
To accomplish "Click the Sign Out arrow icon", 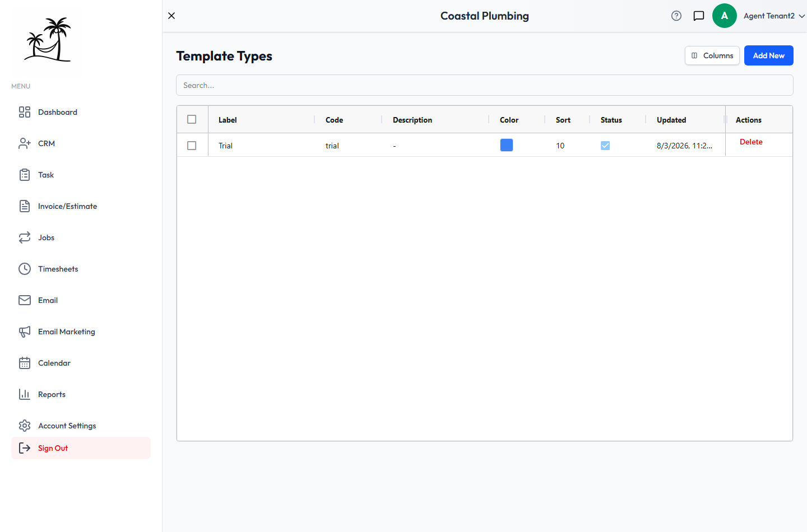I will 25,448.
